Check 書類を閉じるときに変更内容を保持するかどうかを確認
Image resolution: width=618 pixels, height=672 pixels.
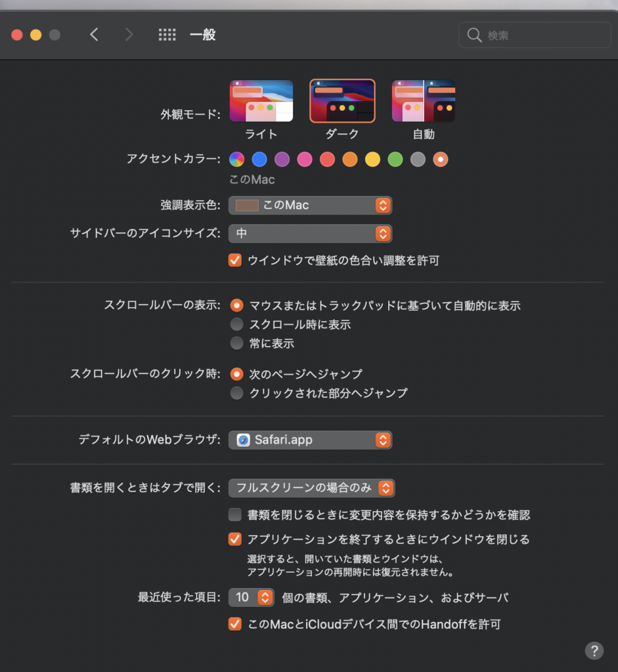[x=235, y=514]
